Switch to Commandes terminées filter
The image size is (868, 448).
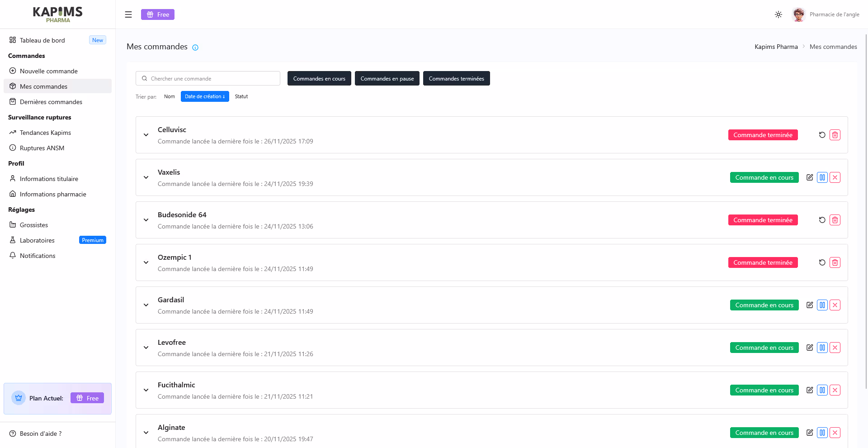point(456,78)
